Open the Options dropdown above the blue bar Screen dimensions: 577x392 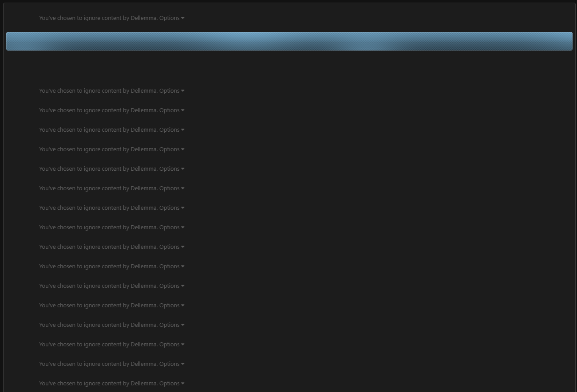[172, 18]
